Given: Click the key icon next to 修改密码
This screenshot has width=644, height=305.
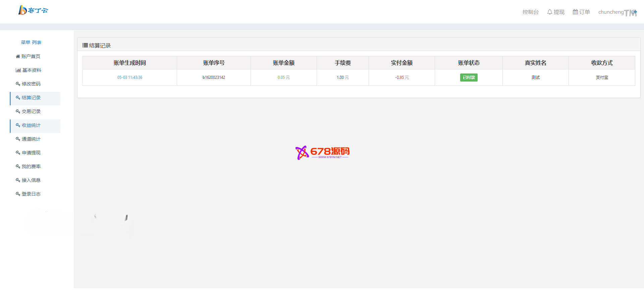Looking at the screenshot, I should tap(18, 84).
